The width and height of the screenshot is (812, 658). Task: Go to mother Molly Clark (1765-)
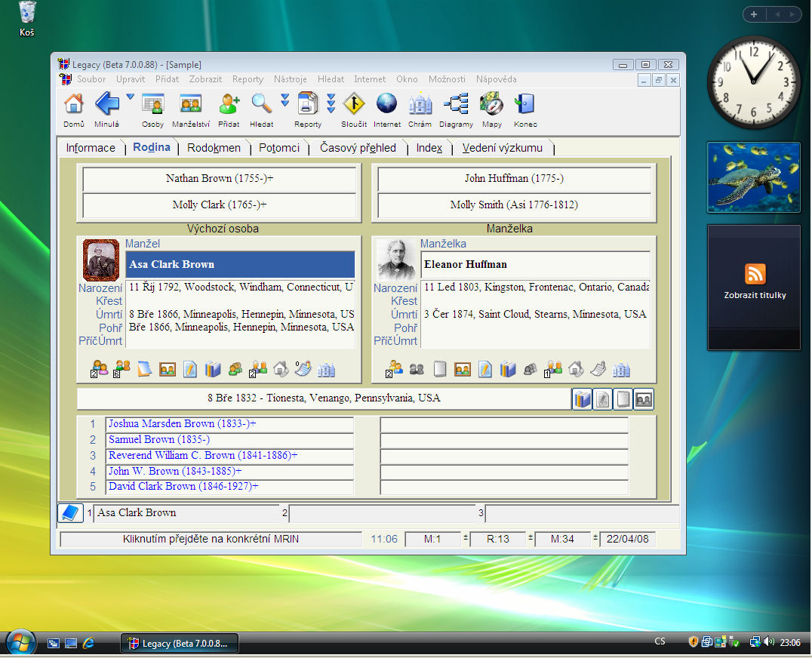pos(220,205)
